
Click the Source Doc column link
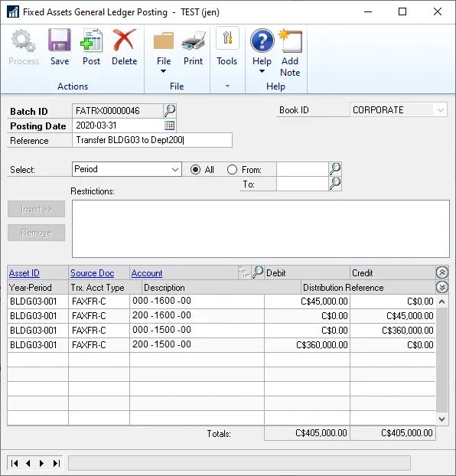[93, 273]
